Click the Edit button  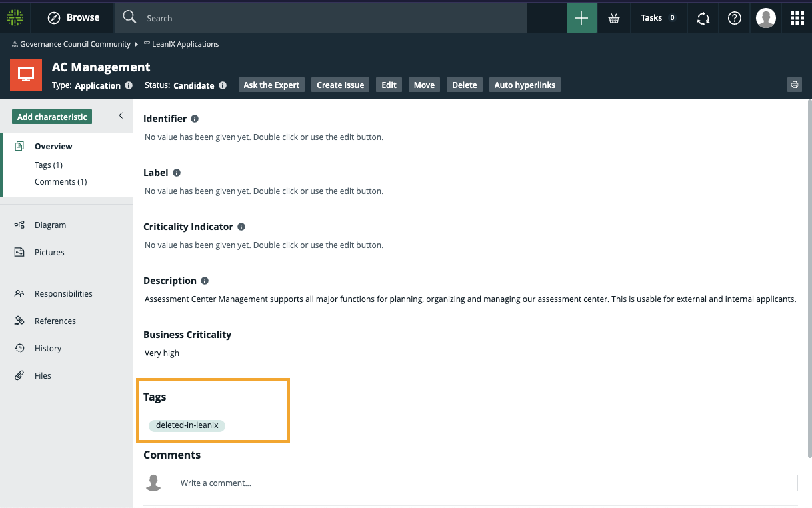point(389,85)
